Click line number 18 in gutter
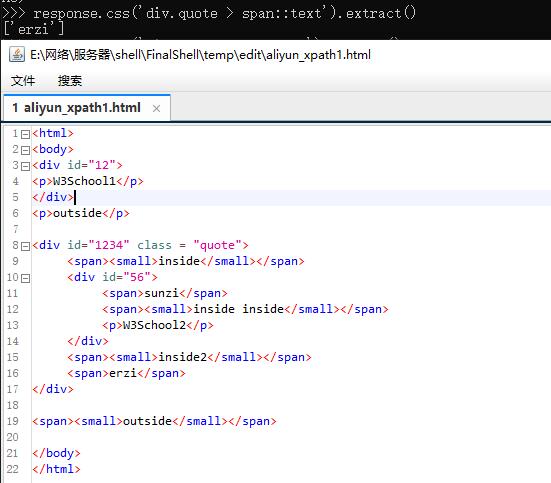 [13, 405]
